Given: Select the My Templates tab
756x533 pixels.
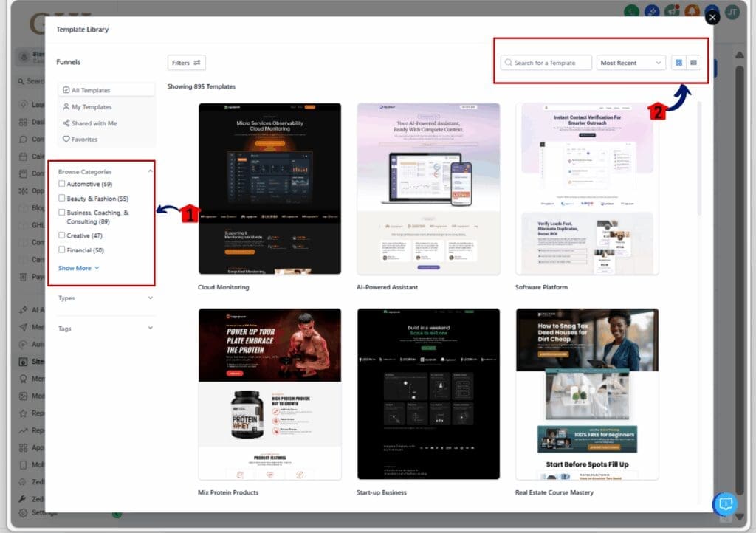Looking at the screenshot, I should click(92, 106).
